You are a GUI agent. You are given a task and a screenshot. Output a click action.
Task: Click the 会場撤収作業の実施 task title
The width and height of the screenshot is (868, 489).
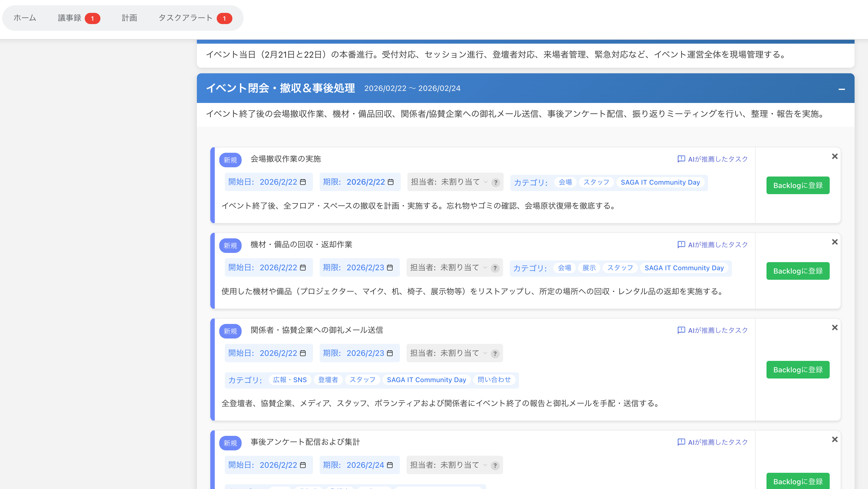(x=286, y=159)
